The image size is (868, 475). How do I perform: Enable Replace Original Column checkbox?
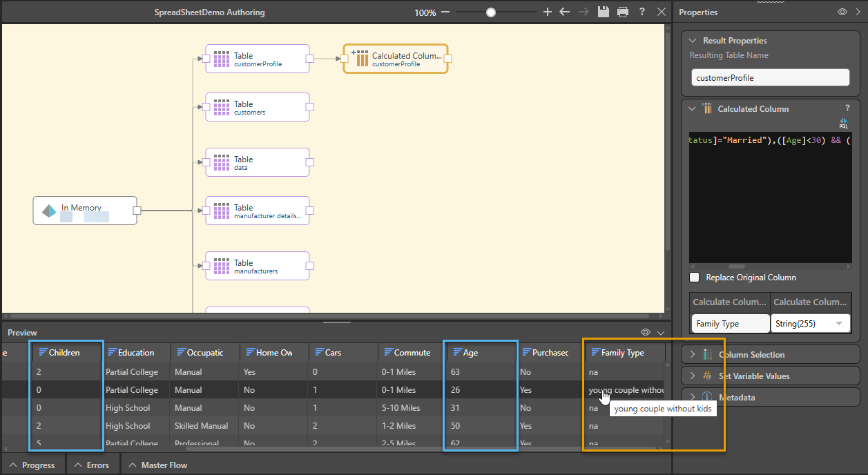point(695,278)
